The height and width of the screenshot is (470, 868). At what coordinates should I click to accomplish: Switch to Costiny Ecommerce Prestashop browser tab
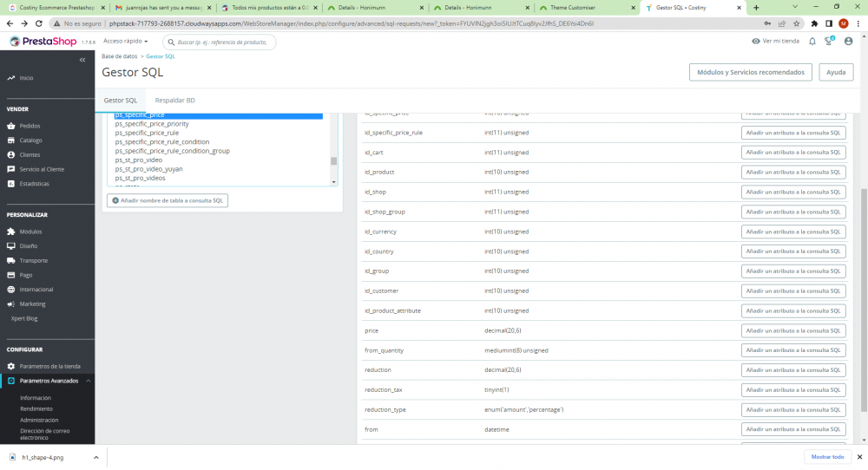(56, 8)
